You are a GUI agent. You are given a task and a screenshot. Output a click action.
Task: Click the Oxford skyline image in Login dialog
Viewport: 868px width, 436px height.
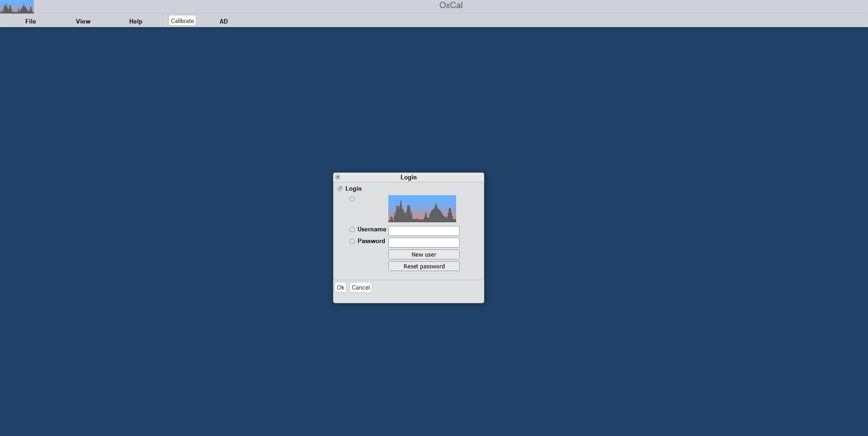tap(422, 208)
